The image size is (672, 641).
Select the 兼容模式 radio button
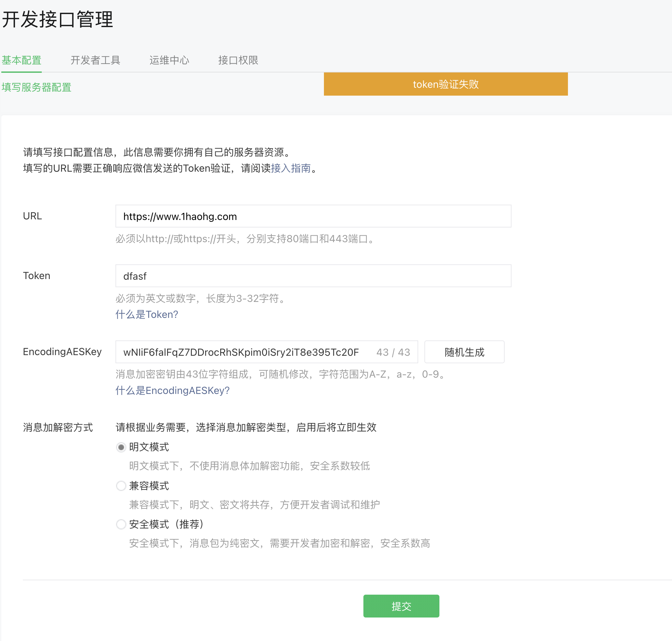(121, 486)
